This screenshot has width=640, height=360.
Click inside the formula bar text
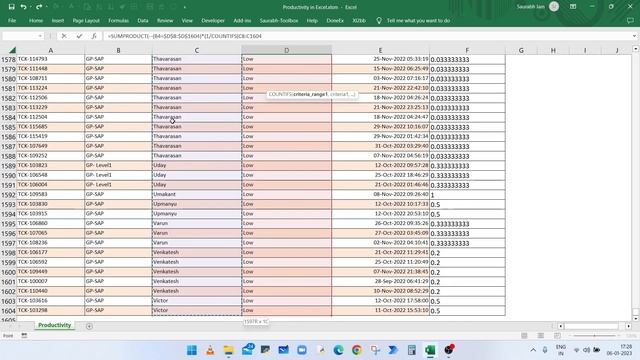click(x=184, y=36)
